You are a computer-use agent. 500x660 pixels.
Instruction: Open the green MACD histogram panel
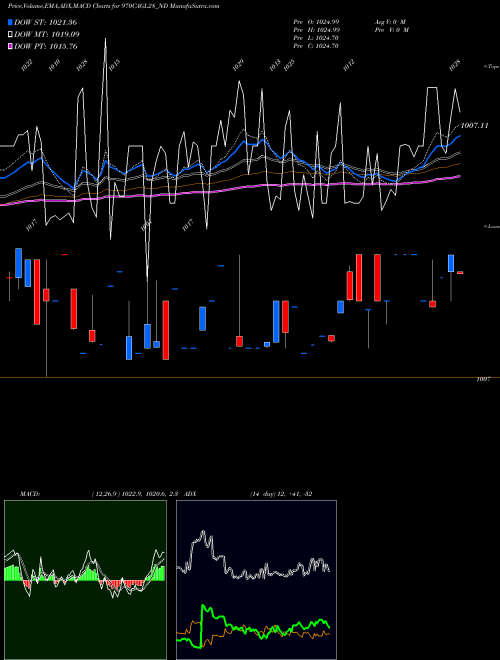click(x=85, y=580)
